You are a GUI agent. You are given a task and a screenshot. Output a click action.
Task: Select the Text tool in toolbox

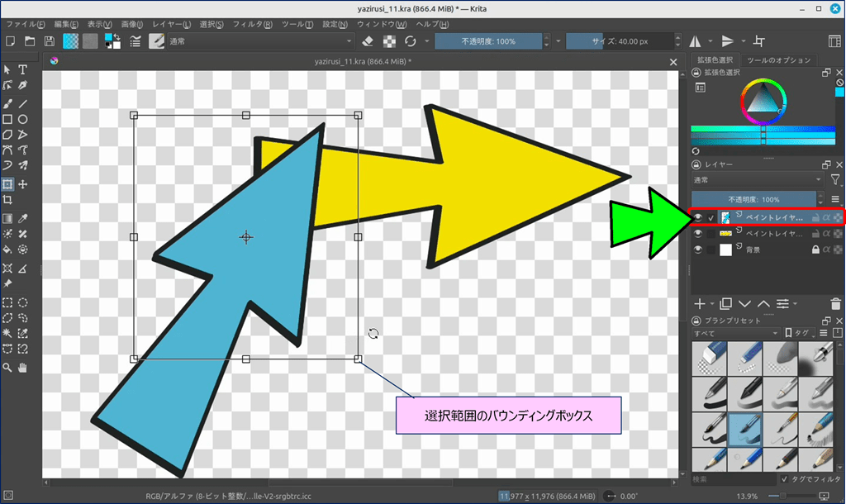point(23,69)
